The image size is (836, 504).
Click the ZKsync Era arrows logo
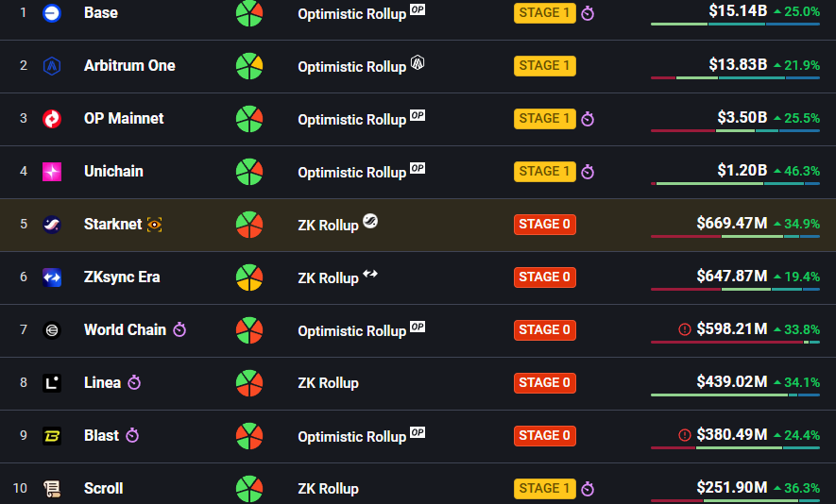pyautogui.click(x=52, y=277)
